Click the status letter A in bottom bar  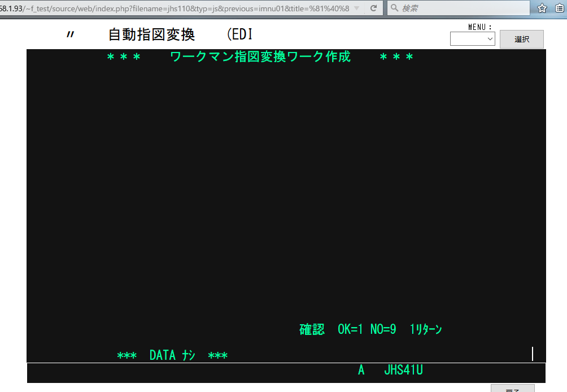(361, 371)
